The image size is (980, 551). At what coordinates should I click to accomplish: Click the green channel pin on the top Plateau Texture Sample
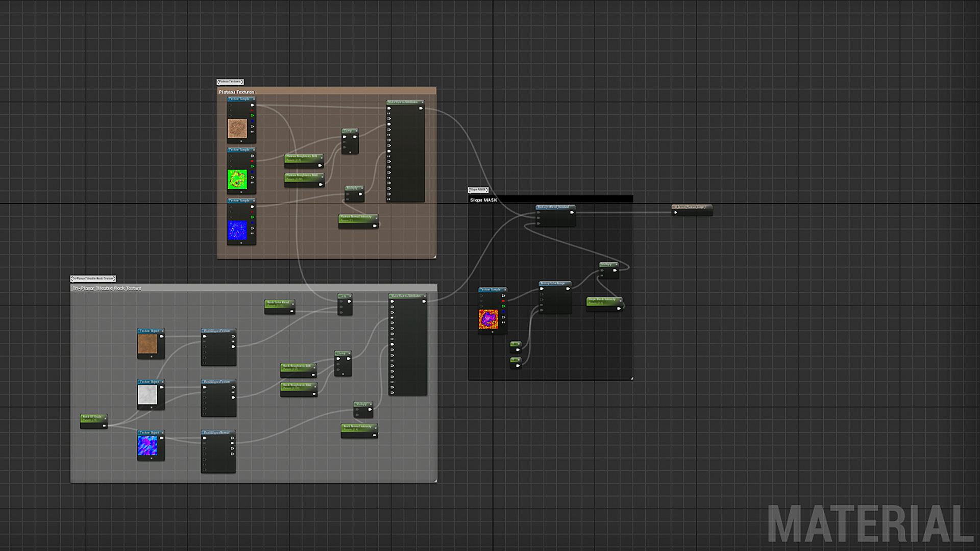click(252, 115)
